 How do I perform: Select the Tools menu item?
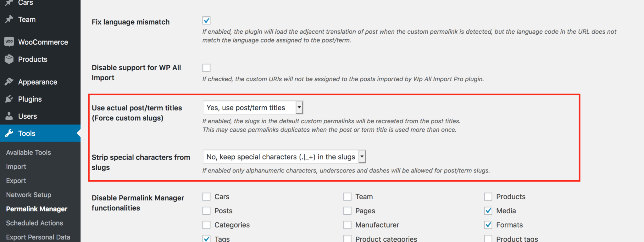(40, 133)
